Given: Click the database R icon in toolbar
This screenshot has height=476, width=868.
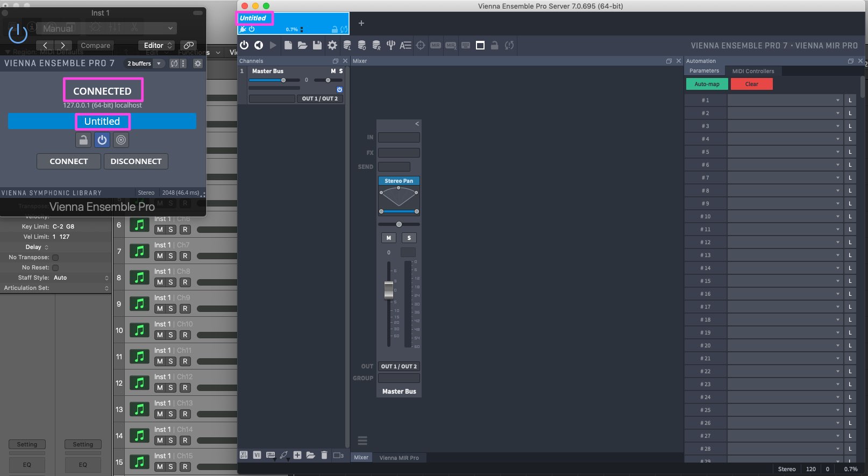Looking at the screenshot, I should pyautogui.click(x=376, y=45).
